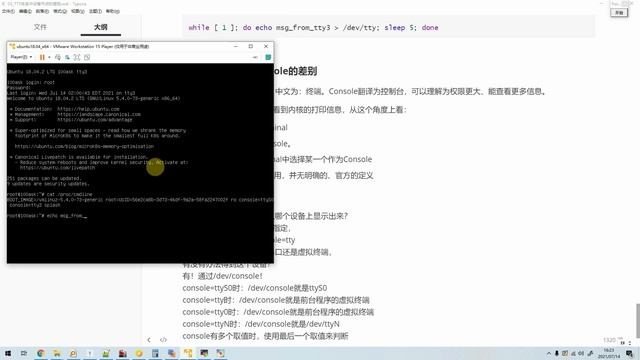640x360 pixels.
Task: Switch sidebar to the 大纲 tab
Action: 100,27
